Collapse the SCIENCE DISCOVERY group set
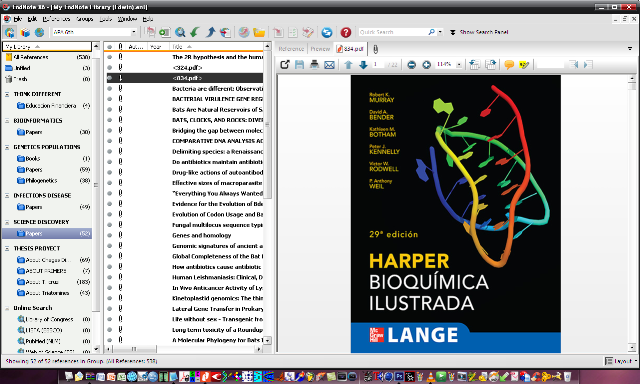 pyautogui.click(x=7, y=222)
